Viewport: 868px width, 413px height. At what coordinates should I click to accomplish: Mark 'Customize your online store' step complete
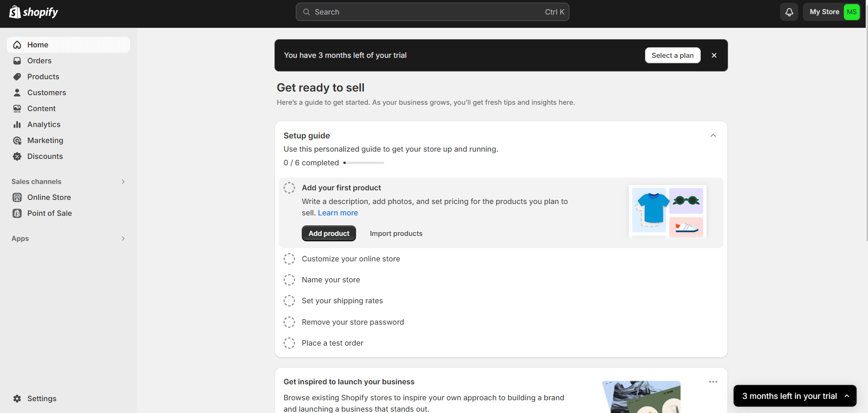(289, 259)
